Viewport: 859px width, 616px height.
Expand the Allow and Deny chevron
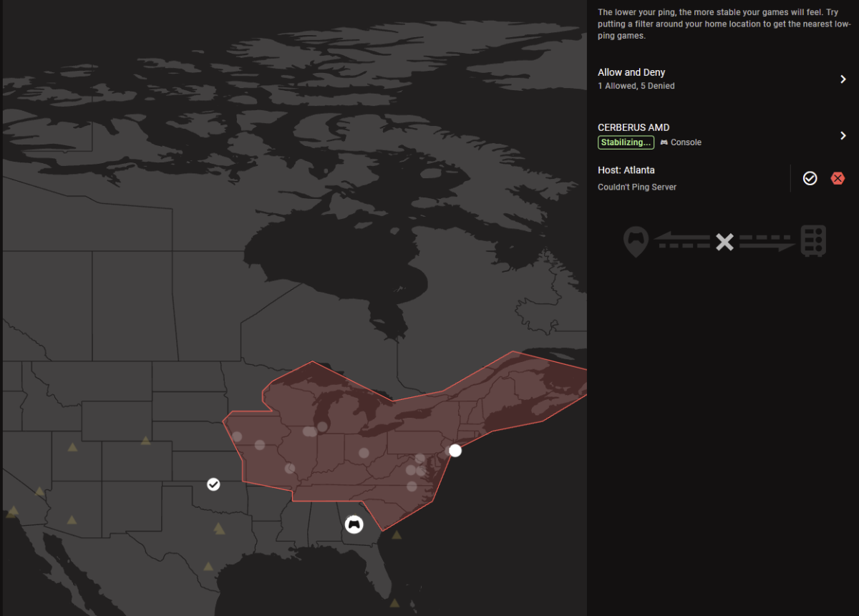point(843,79)
